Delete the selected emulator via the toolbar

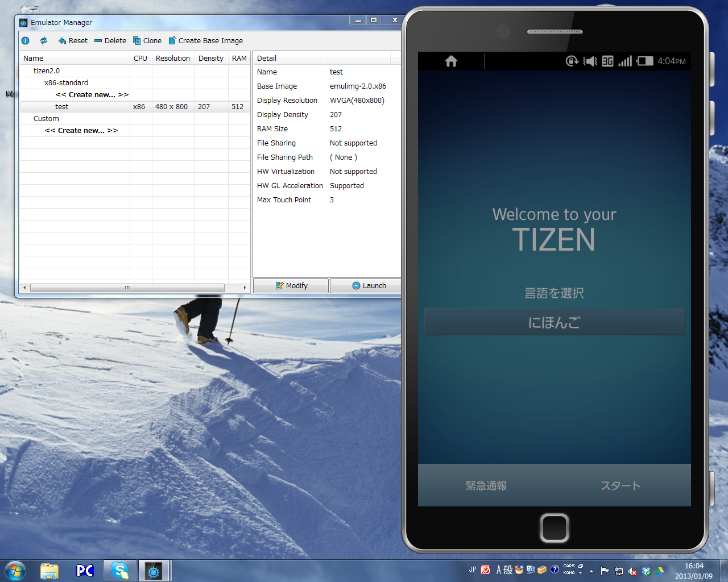click(x=110, y=40)
